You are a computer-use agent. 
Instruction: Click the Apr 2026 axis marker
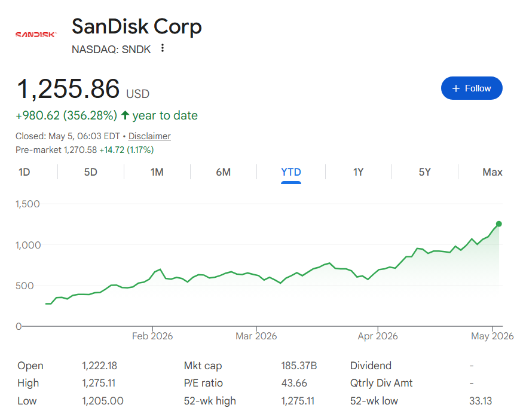[378, 336]
